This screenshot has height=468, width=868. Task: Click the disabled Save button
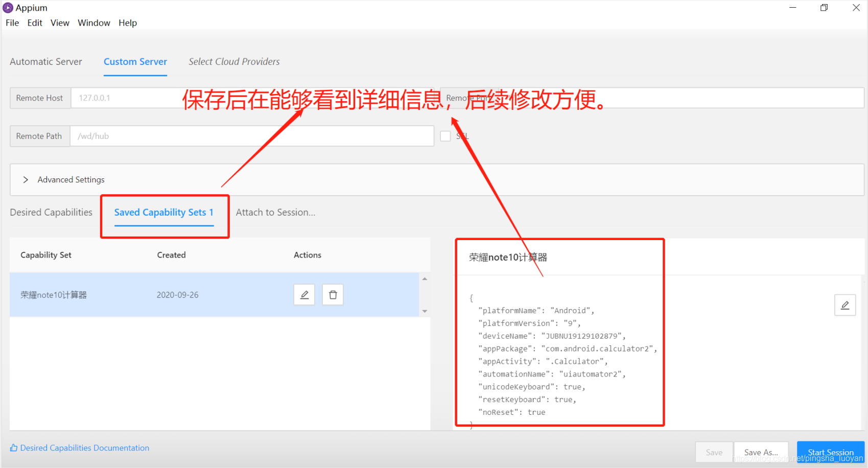[x=714, y=452]
